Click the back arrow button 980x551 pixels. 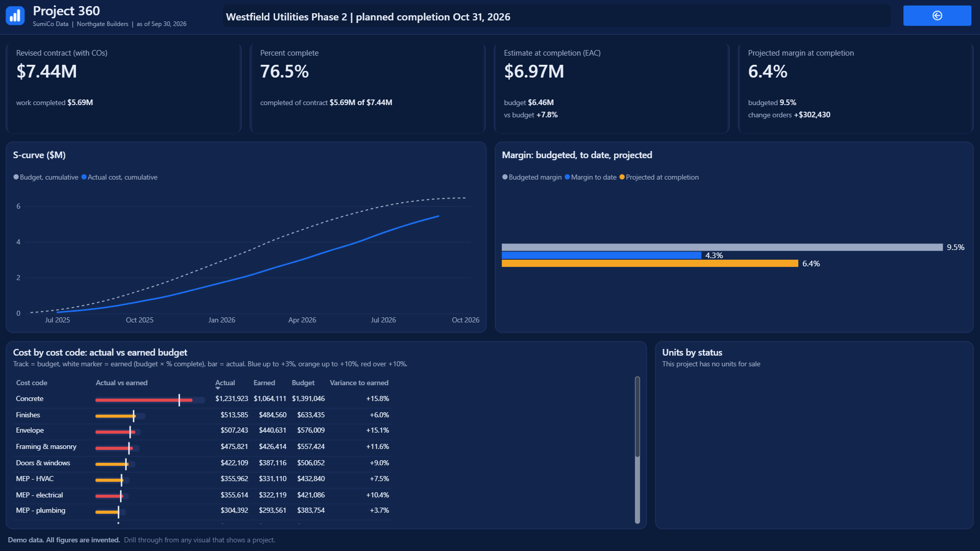(x=937, y=16)
